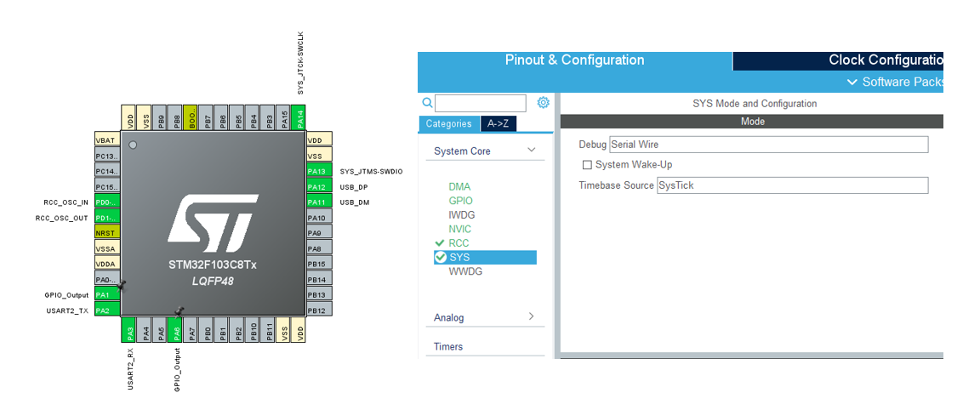Select the Categories tab

coord(449,123)
